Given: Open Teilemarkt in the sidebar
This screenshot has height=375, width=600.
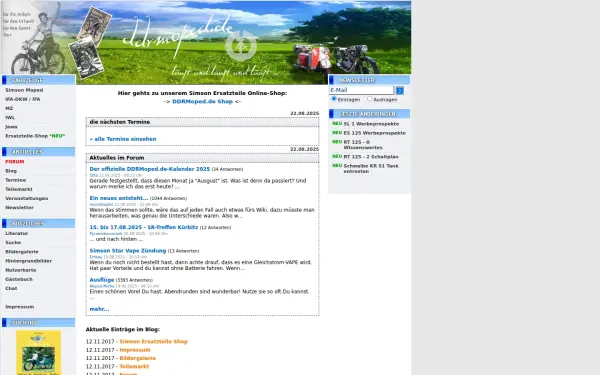Looking at the screenshot, I should [x=19, y=189].
